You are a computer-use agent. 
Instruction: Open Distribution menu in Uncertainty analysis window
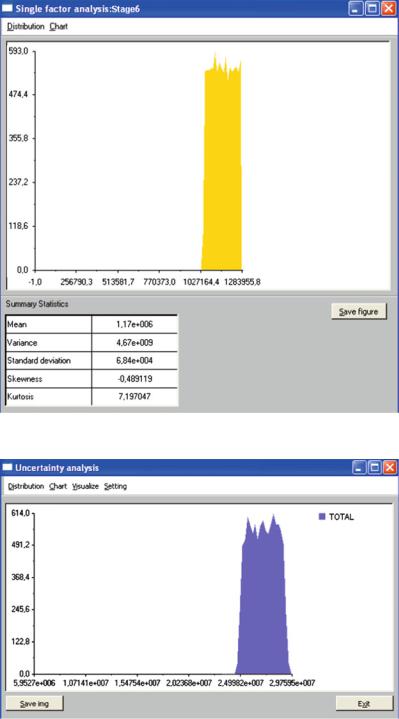[x=26, y=486]
